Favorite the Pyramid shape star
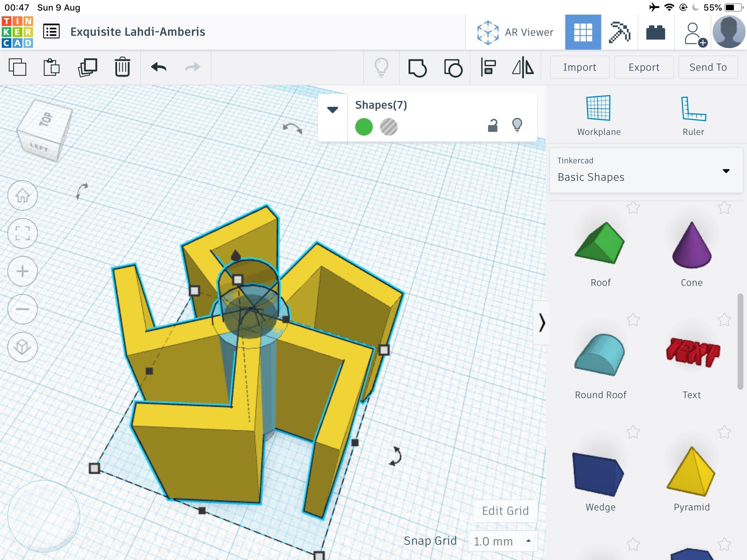Viewport: 747px width, 560px height. [x=724, y=432]
